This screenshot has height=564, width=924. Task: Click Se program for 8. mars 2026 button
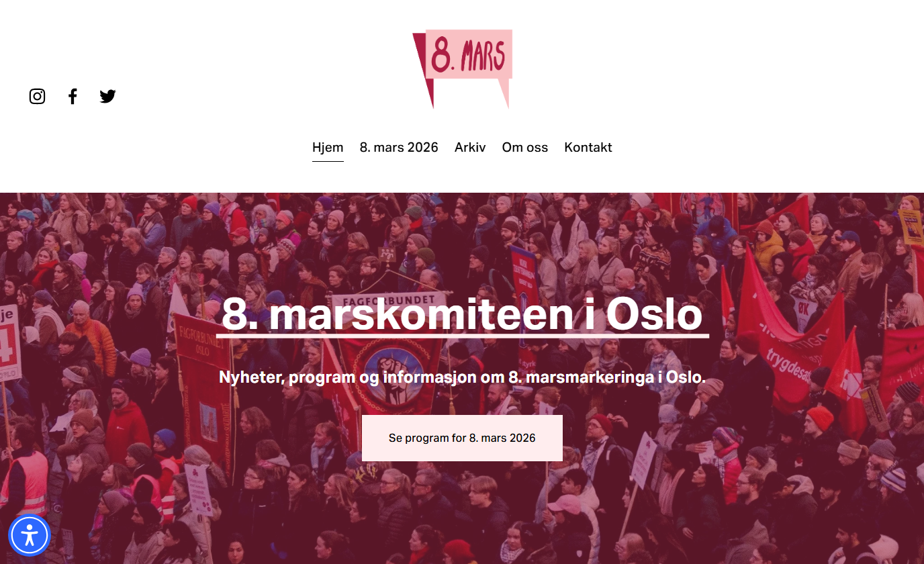coord(462,438)
